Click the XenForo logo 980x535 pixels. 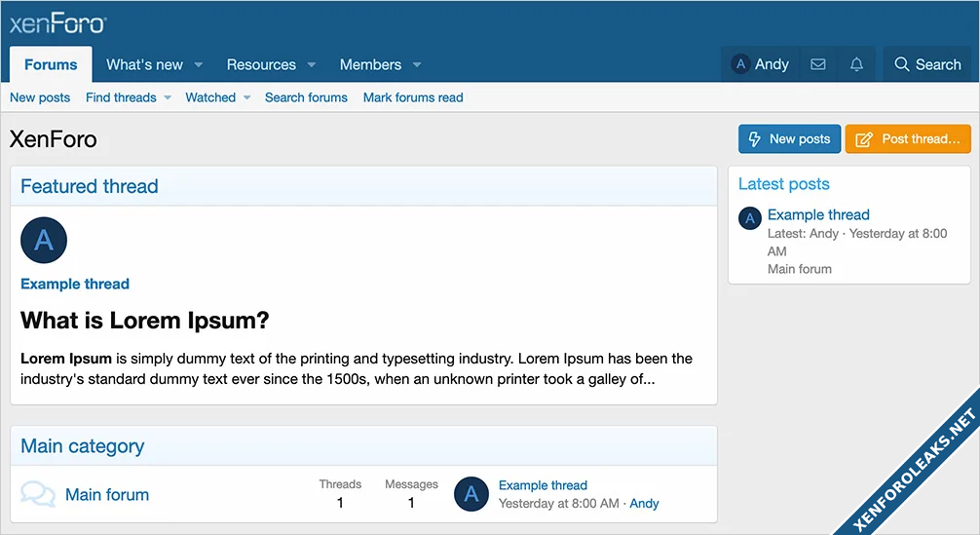click(x=57, y=24)
